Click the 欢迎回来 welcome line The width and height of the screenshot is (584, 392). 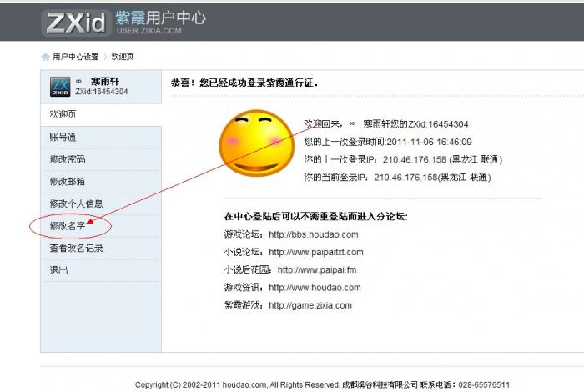[x=385, y=124]
